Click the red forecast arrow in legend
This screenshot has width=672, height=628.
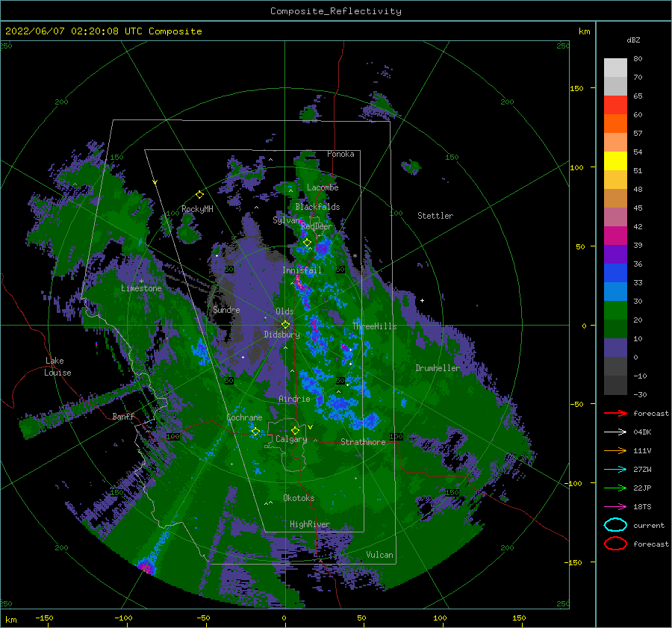[x=615, y=413]
